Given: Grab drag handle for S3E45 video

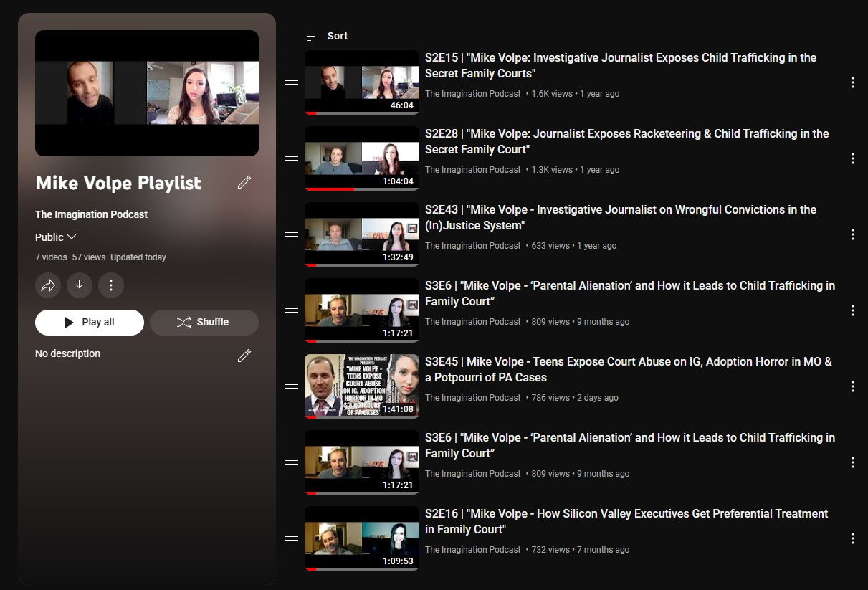Looking at the screenshot, I should [x=292, y=386].
